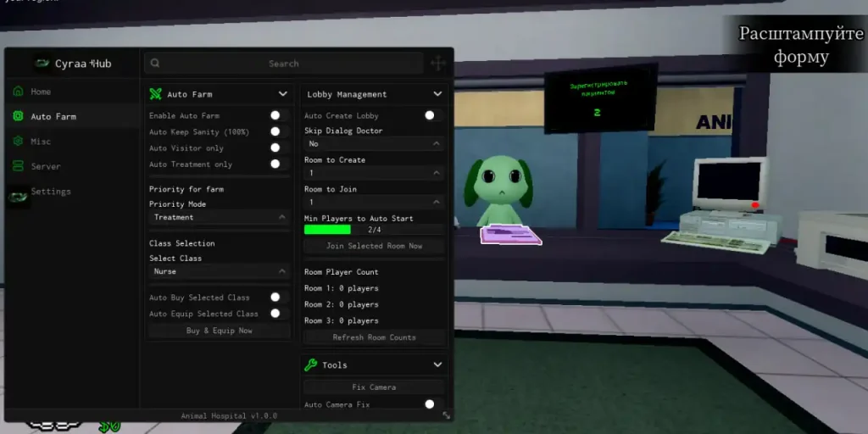This screenshot has height=434, width=868.
Task: Click "Animal Hospital v1.0.0" footer text
Action: (229, 415)
